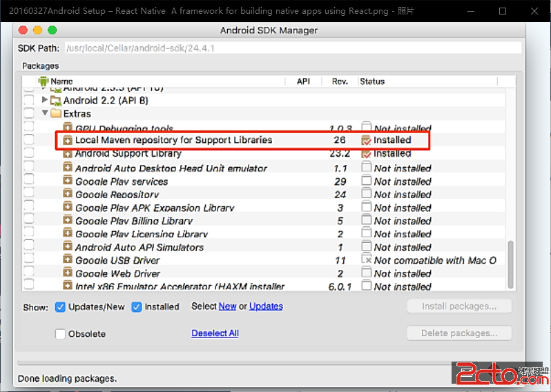This screenshot has height=392, width=551.
Task: Click revision 6.0.1 of Intel x86 Emulator Accelerator
Action: 340,286
